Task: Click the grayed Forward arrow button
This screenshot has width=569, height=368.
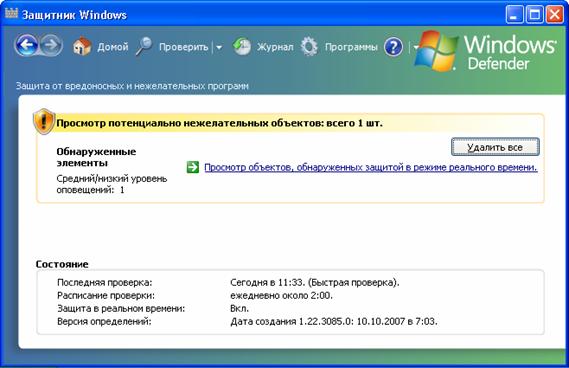Action: [x=51, y=46]
